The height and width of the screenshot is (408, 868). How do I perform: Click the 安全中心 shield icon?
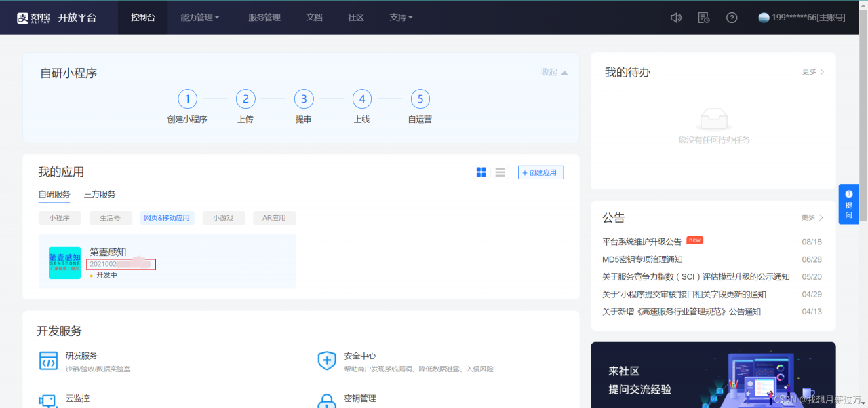coord(327,361)
